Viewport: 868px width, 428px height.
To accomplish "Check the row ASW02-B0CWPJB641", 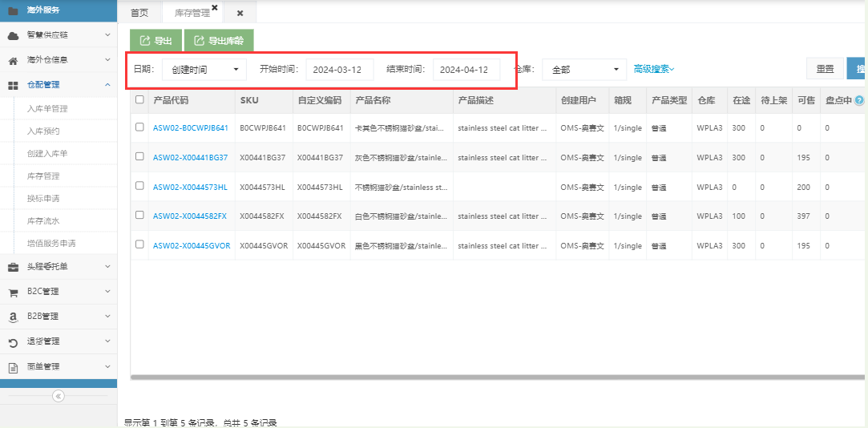I will (139, 127).
